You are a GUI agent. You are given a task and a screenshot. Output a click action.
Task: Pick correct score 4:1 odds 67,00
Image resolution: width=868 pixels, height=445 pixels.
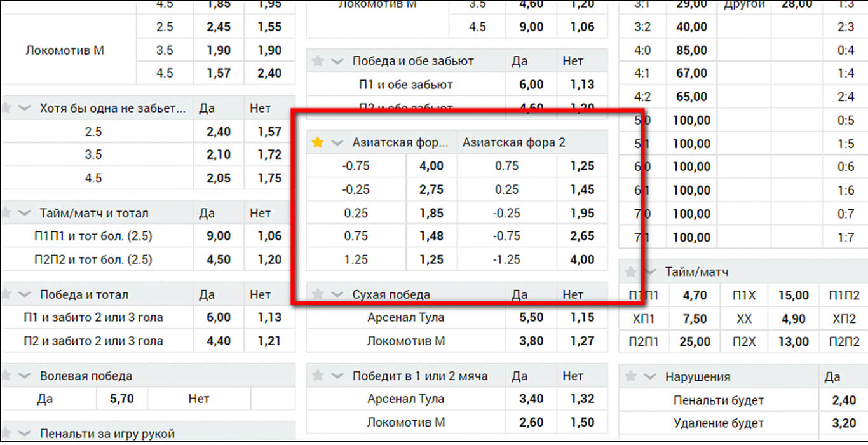[692, 73]
